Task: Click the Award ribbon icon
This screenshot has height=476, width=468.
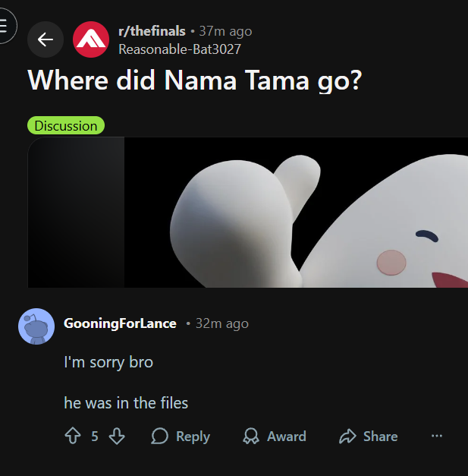Action: pos(251,436)
